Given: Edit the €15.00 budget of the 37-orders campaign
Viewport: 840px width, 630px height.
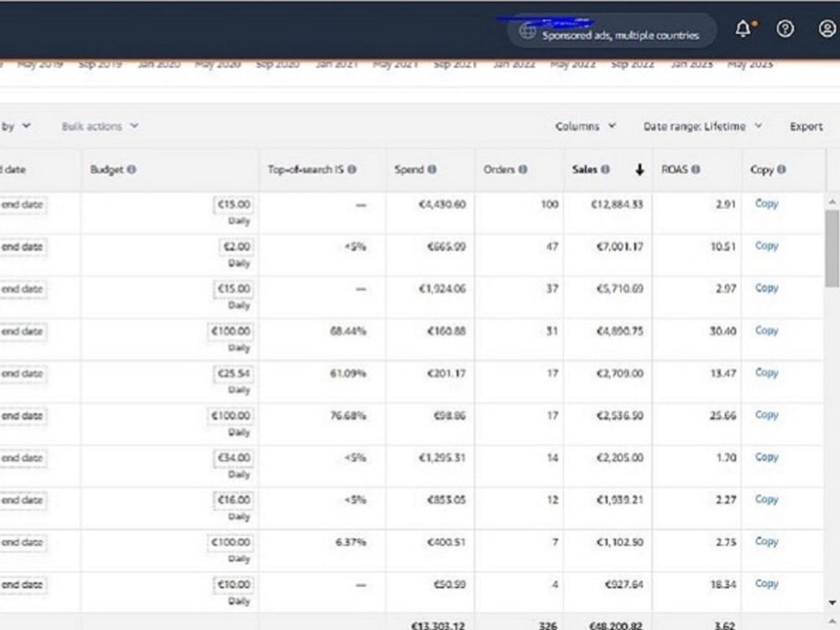Looking at the screenshot, I should [x=234, y=289].
